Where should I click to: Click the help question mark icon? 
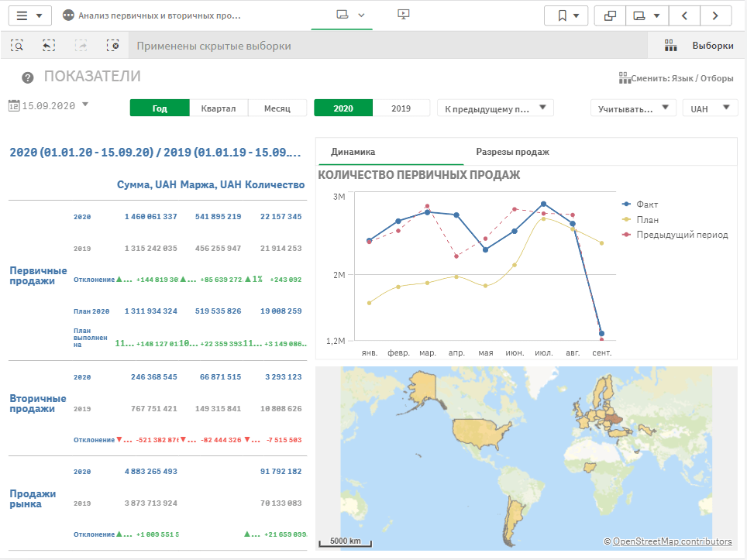tap(28, 77)
